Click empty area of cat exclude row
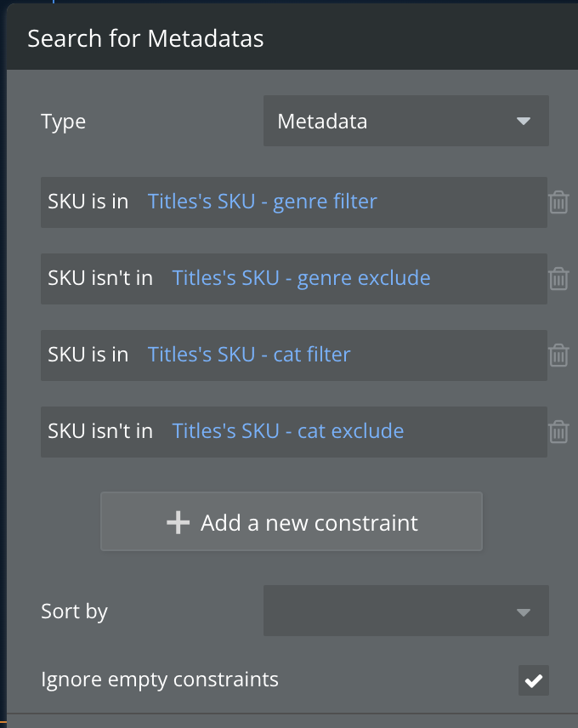578x728 pixels. pos(476,431)
